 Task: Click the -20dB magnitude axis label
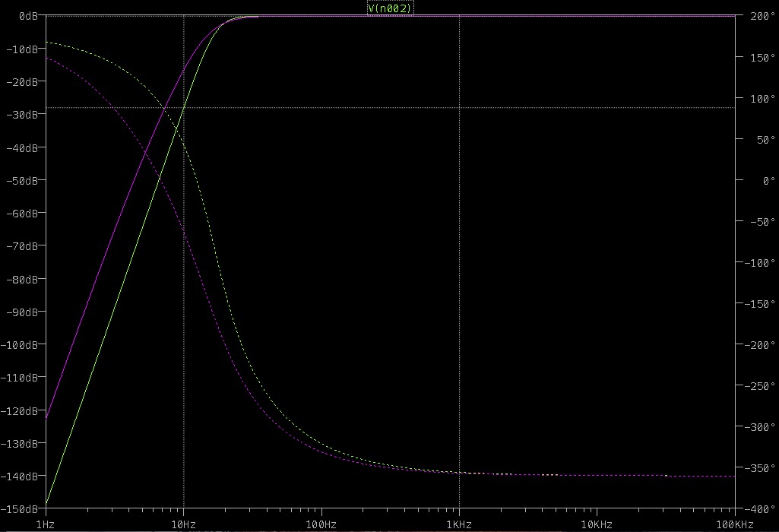[x=22, y=81]
